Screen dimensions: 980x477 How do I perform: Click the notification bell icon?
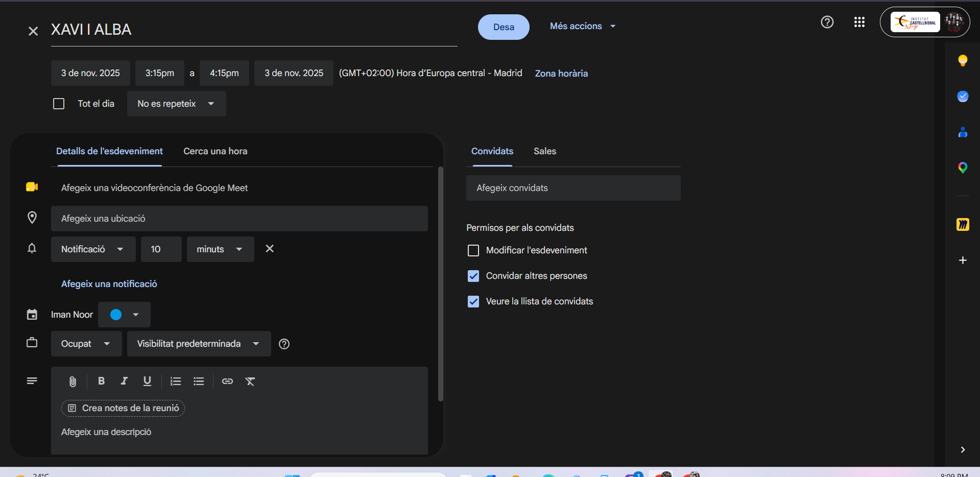point(32,249)
